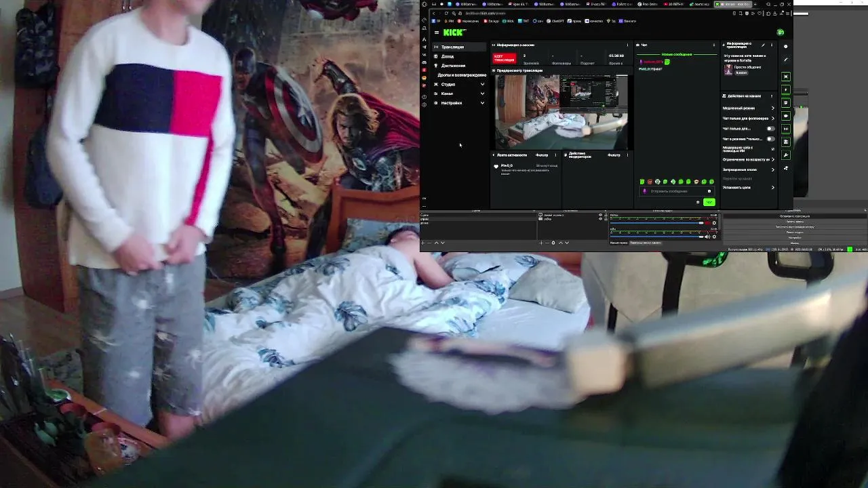This screenshot has width=868, height=488.
Task: Open Лента активности panel options menu
Action: [555, 155]
